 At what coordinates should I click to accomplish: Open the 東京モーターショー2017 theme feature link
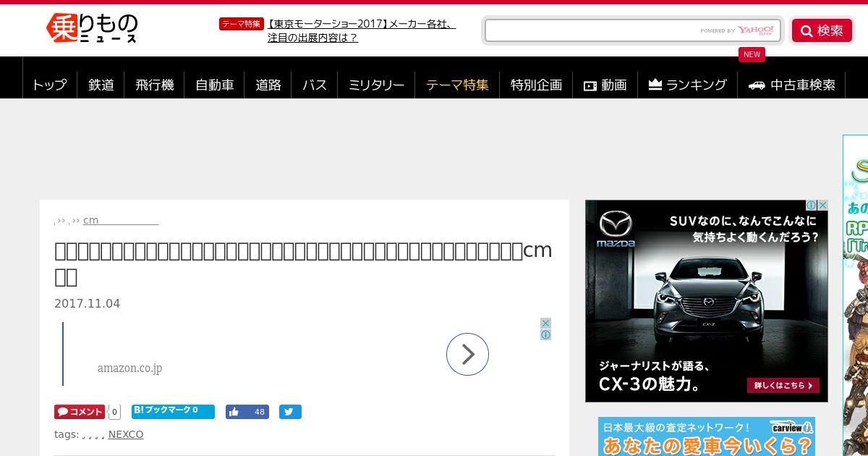(x=362, y=31)
